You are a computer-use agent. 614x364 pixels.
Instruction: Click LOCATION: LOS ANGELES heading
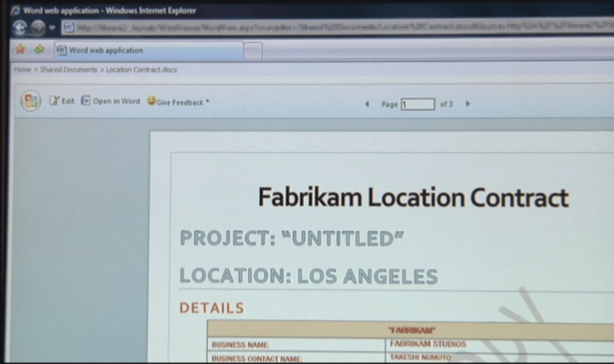click(x=309, y=276)
